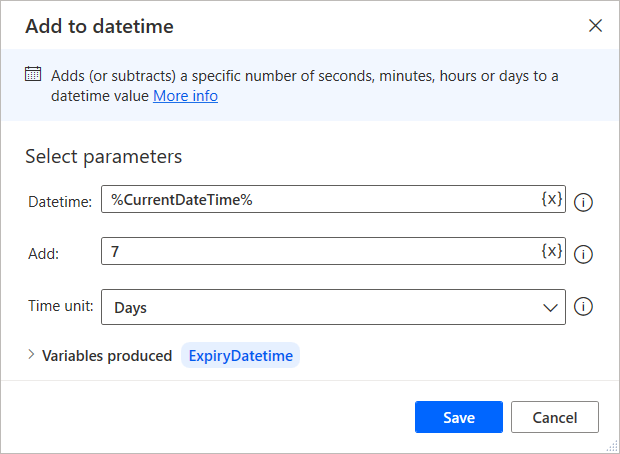Focus the Add field containing 7
The width and height of the screenshot is (620, 454).
(x=320, y=252)
